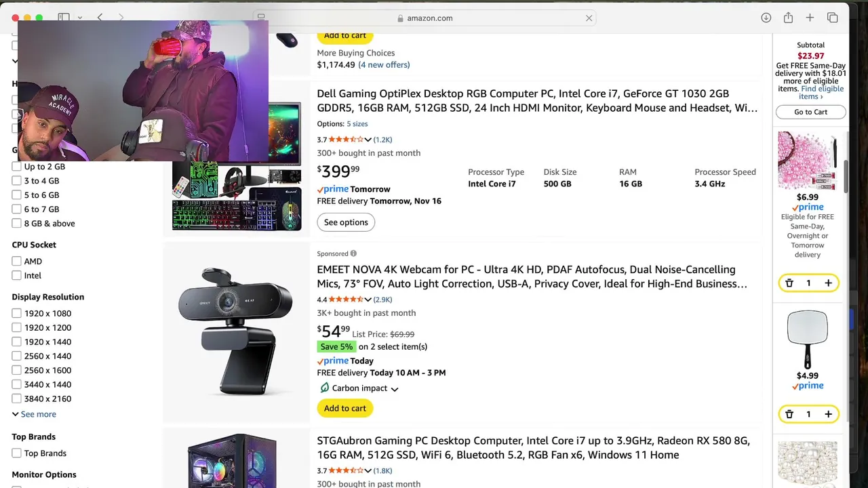
Task: Click the Share icon in Safari toolbar
Action: point(788,18)
